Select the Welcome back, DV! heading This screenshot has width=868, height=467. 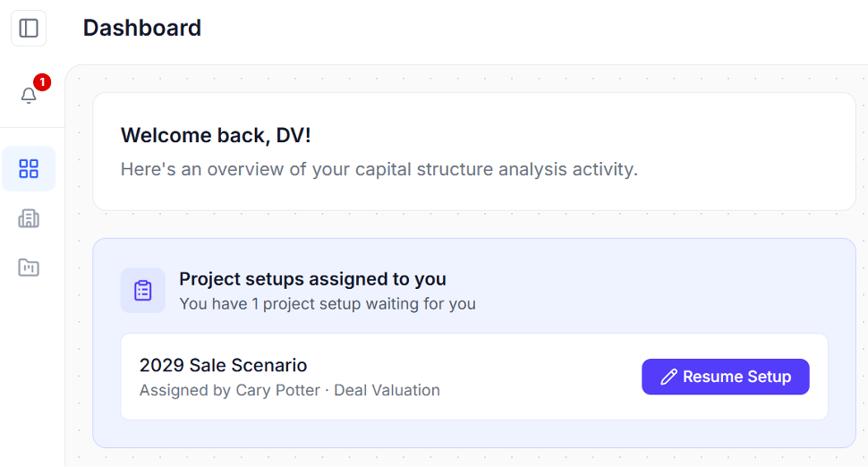tap(216, 136)
